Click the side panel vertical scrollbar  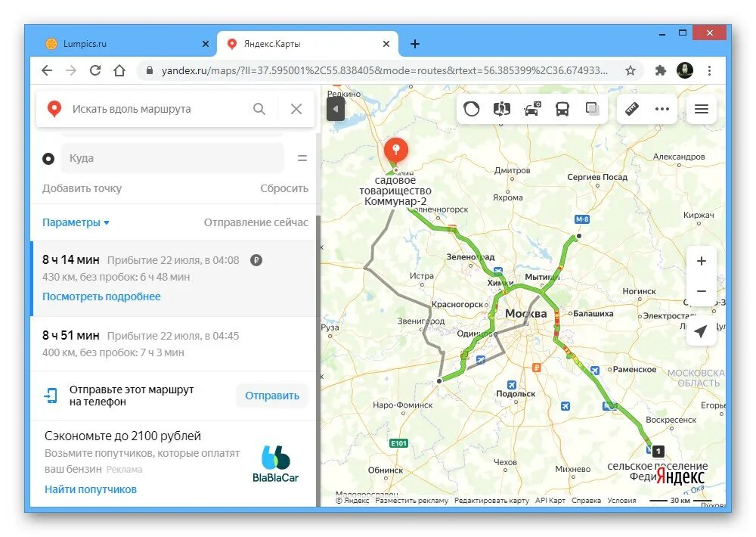[x=318, y=361]
